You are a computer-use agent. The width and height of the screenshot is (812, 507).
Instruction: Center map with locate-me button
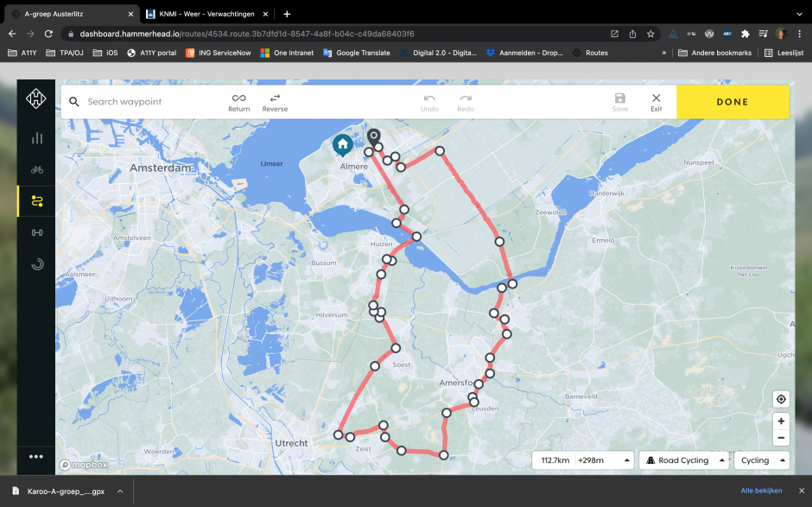[x=781, y=399]
